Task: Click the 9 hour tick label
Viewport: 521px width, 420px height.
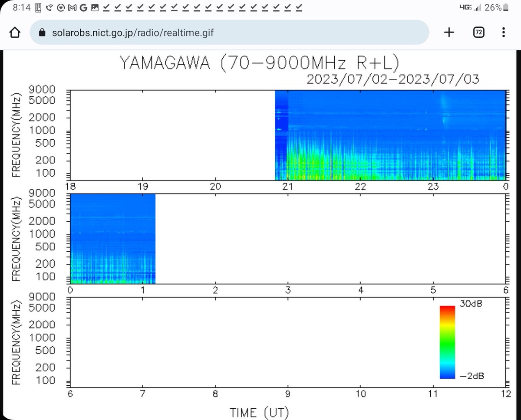Action: [x=288, y=394]
